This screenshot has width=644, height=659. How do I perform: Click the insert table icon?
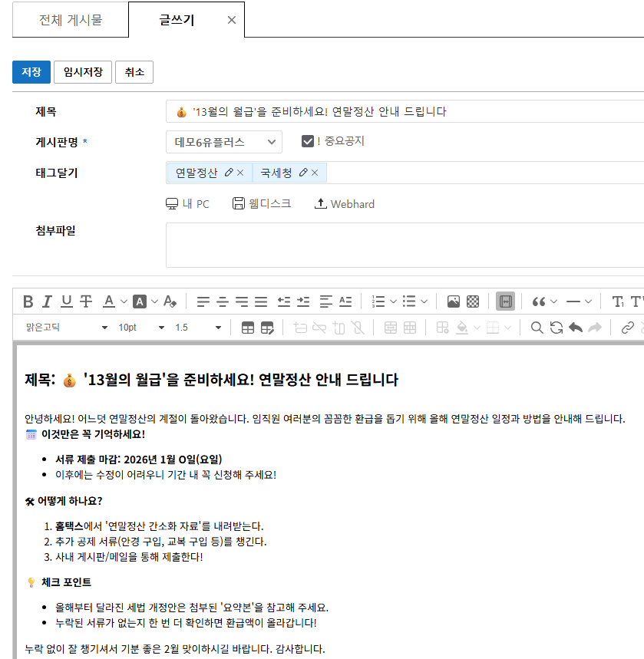[x=248, y=328]
